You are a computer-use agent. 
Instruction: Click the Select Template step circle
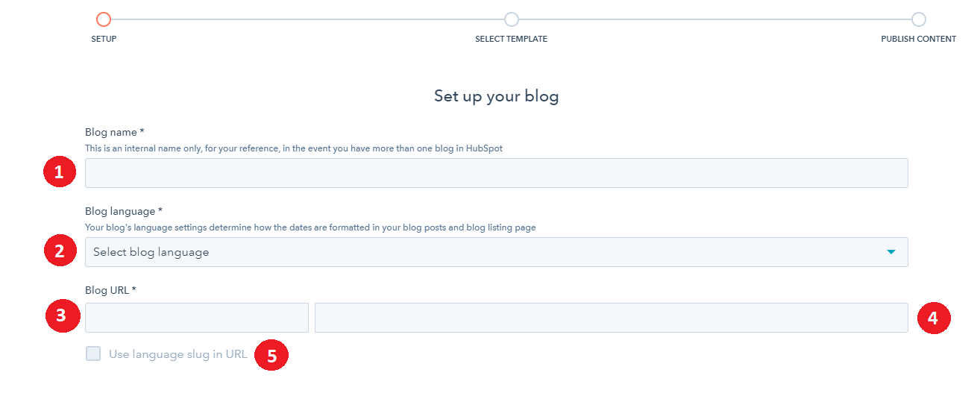point(511,19)
